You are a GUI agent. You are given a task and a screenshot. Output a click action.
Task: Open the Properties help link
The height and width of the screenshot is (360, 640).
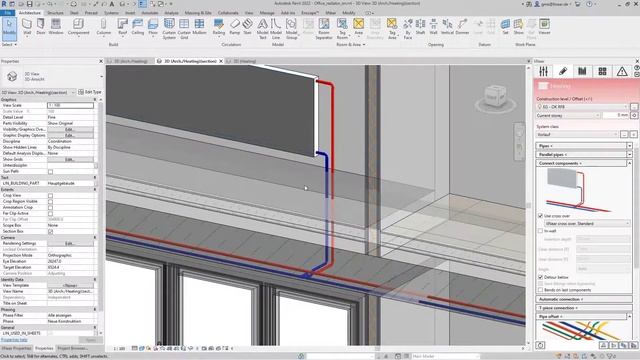coord(14,340)
